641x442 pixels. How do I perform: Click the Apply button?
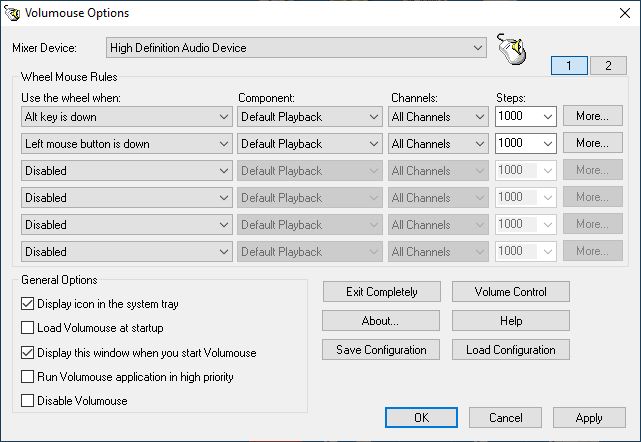point(589,417)
